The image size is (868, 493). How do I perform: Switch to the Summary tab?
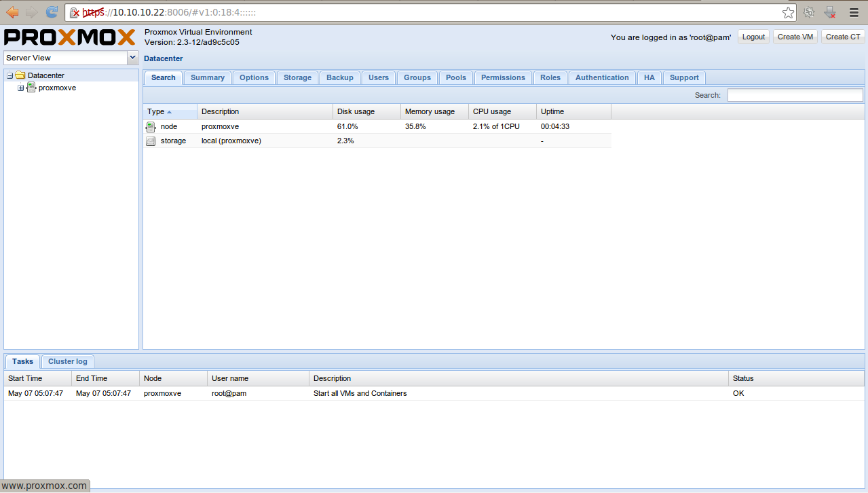click(207, 77)
